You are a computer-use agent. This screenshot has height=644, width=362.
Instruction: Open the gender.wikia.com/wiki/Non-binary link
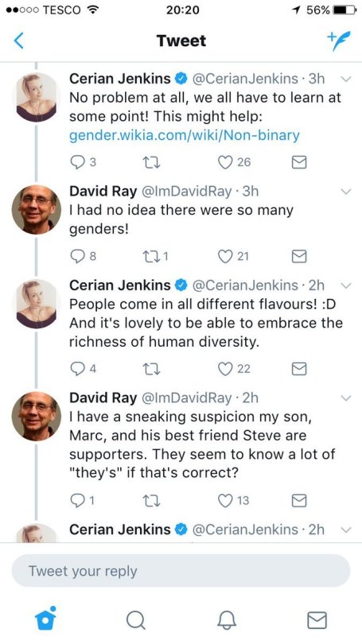point(185,135)
